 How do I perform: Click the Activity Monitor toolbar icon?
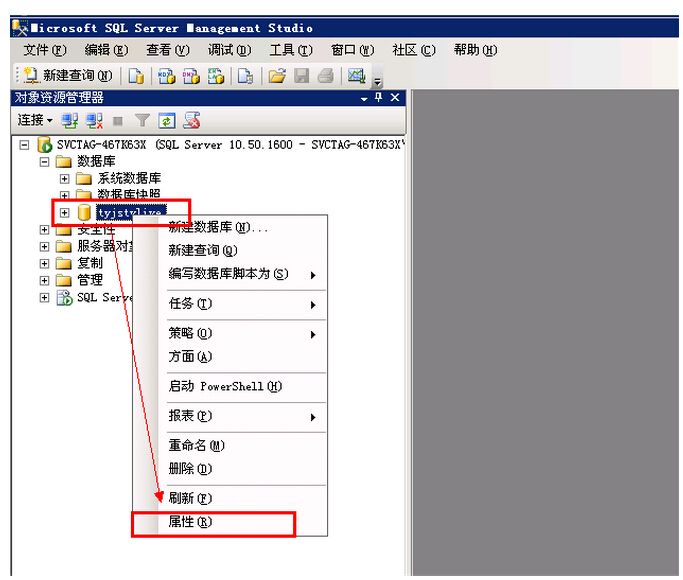[355, 76]
